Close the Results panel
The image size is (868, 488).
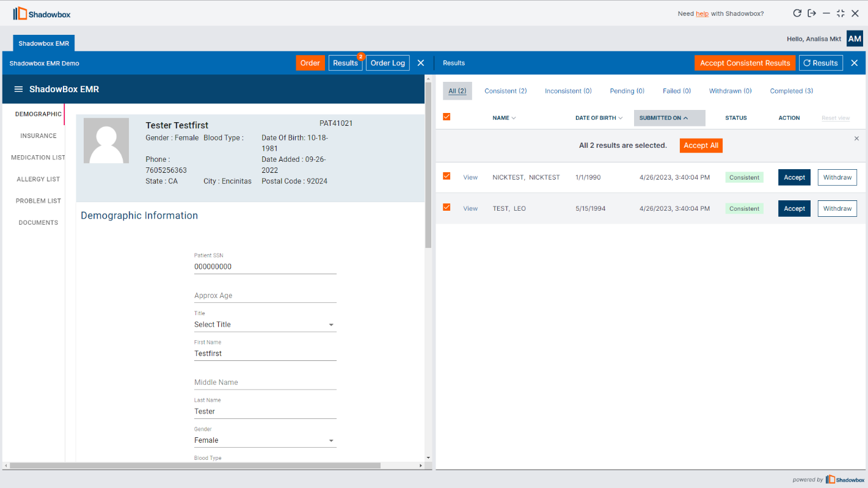pyautogui.click(x=855, y=63)
